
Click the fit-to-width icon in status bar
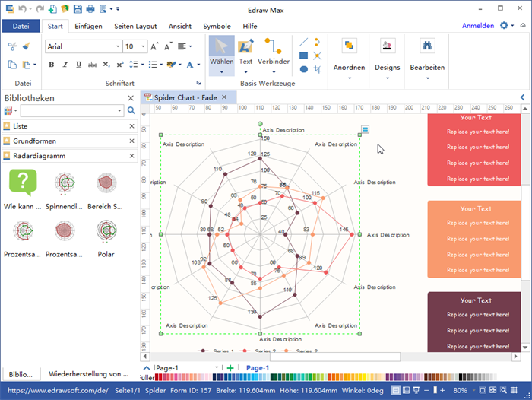pyautogui.click(x=492, y=390)
